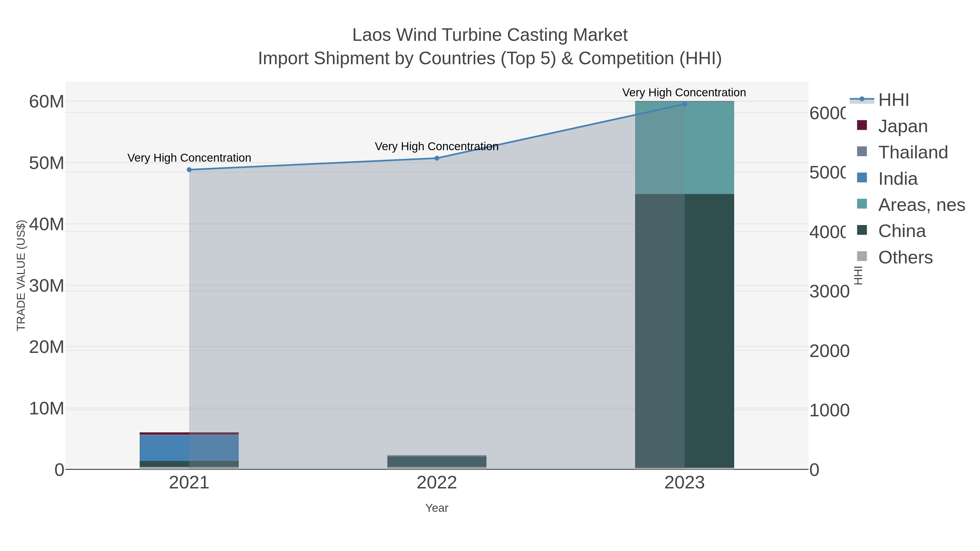Toggle the HHI legend entry
980x551 pixels.
tap(879, 100)
